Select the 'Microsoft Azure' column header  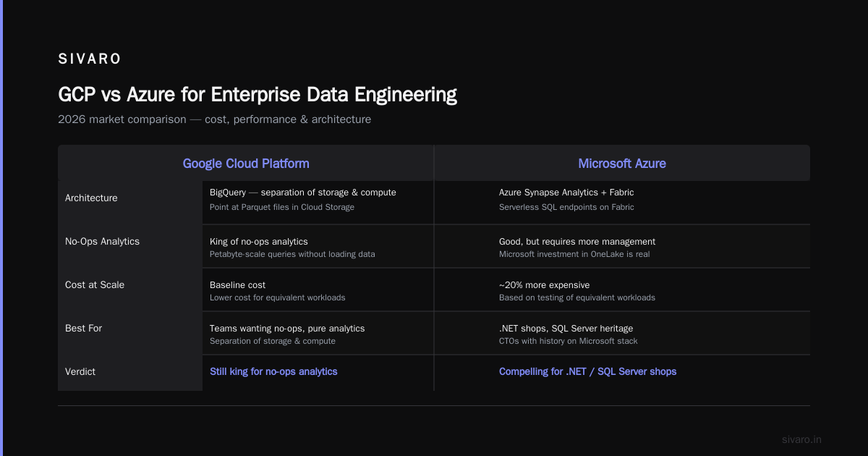[x=622, y=164]
